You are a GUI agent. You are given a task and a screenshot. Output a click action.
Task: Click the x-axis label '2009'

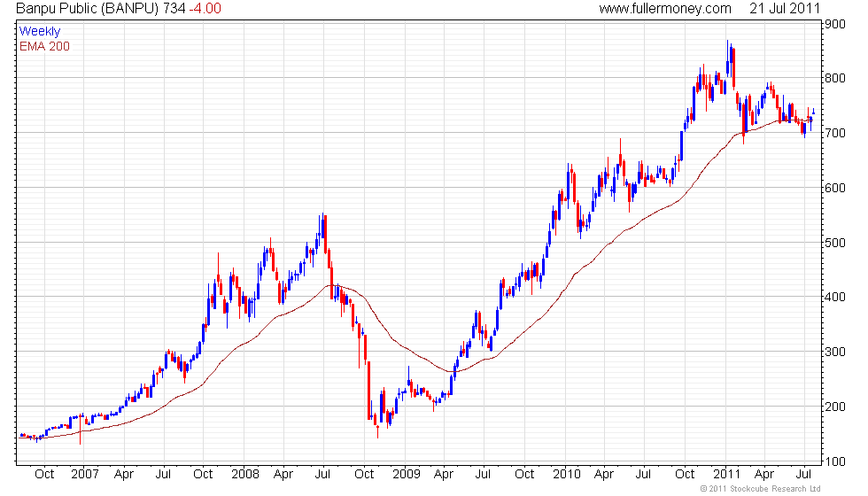pos(407,475)
